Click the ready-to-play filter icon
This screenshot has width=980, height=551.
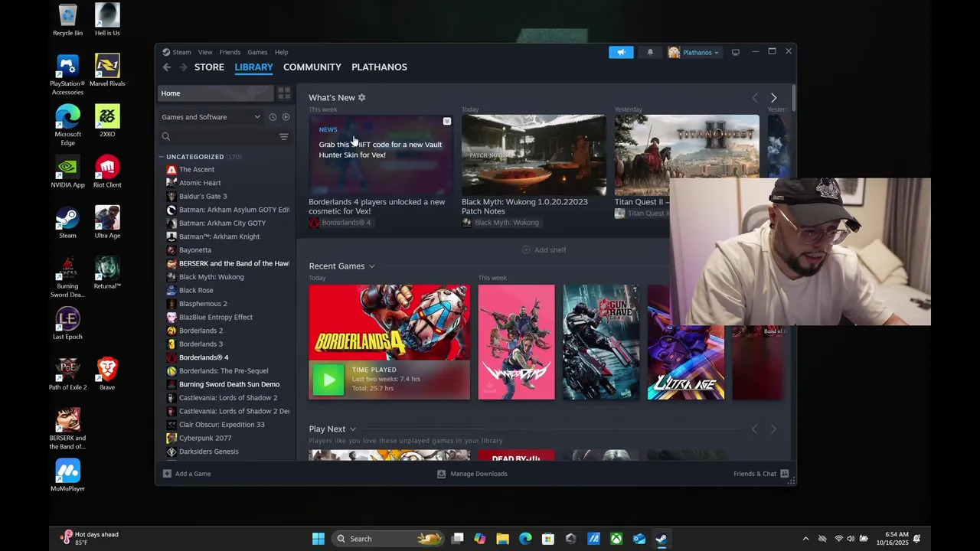tap(286, 117)
